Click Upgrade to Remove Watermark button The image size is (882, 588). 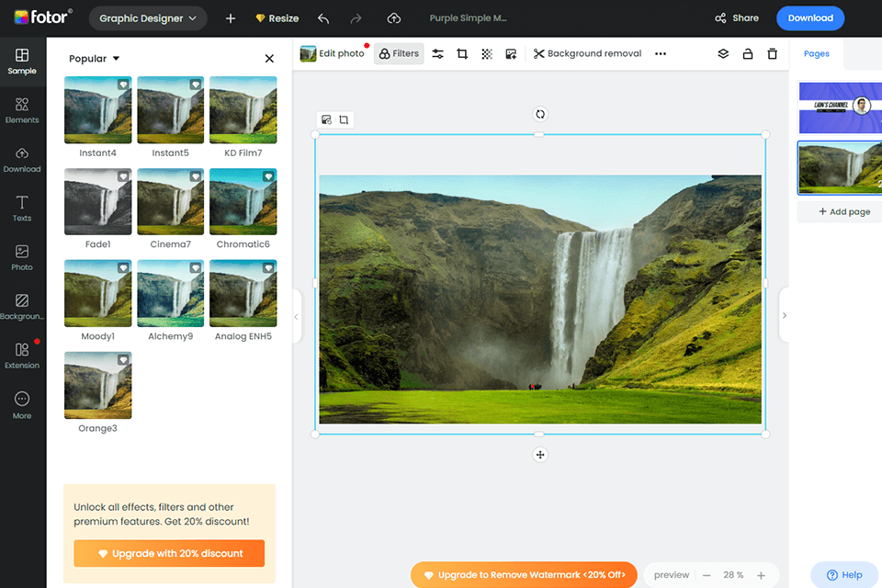click(x=525, y=574)
